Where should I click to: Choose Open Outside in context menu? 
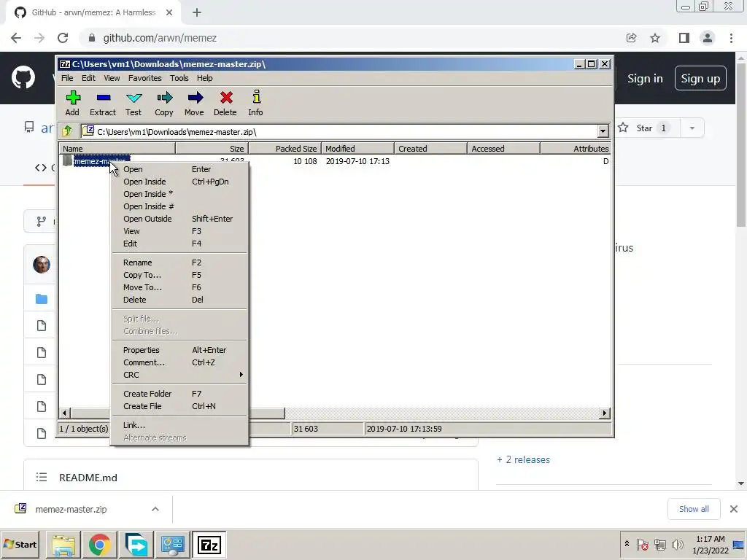pyautogui.click(x=179, y=219)
